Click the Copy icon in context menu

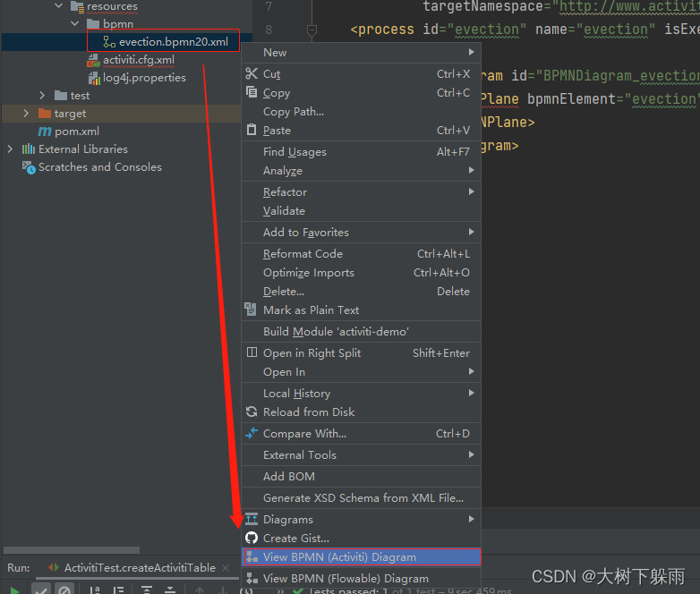pyautogui.click(x=252, y=92)
